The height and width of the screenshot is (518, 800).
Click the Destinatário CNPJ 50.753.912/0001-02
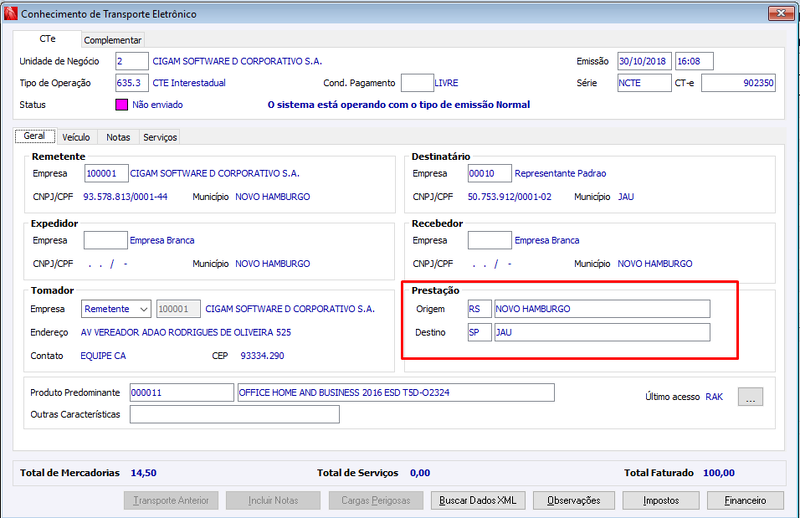(510, 196)
